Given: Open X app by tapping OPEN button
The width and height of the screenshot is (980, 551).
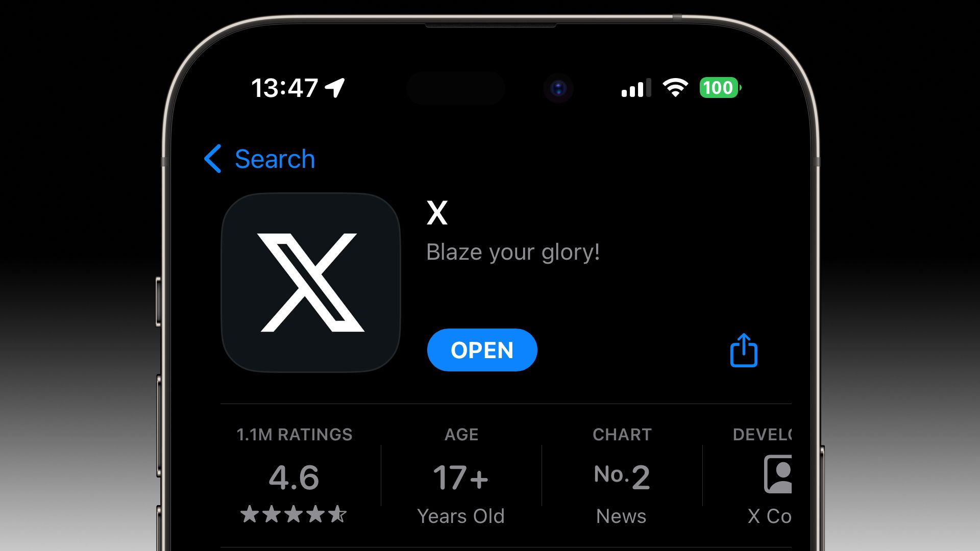Looking at the screenshot, I should (482, 350).
